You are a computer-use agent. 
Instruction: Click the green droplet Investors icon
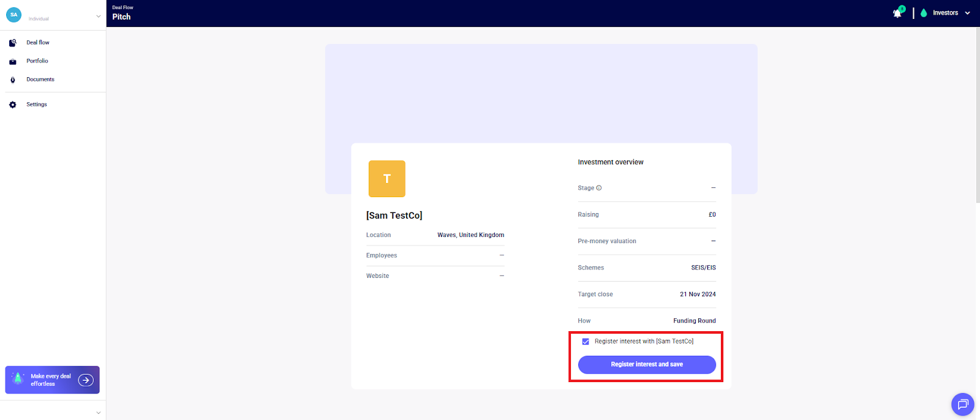[x=924, y=13]
